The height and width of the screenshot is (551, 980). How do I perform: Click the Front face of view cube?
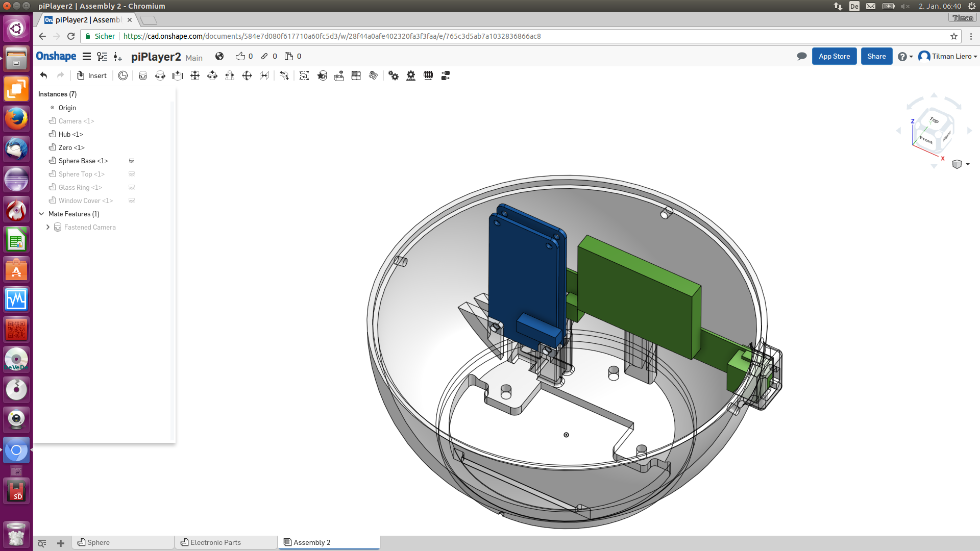(926, 139)
